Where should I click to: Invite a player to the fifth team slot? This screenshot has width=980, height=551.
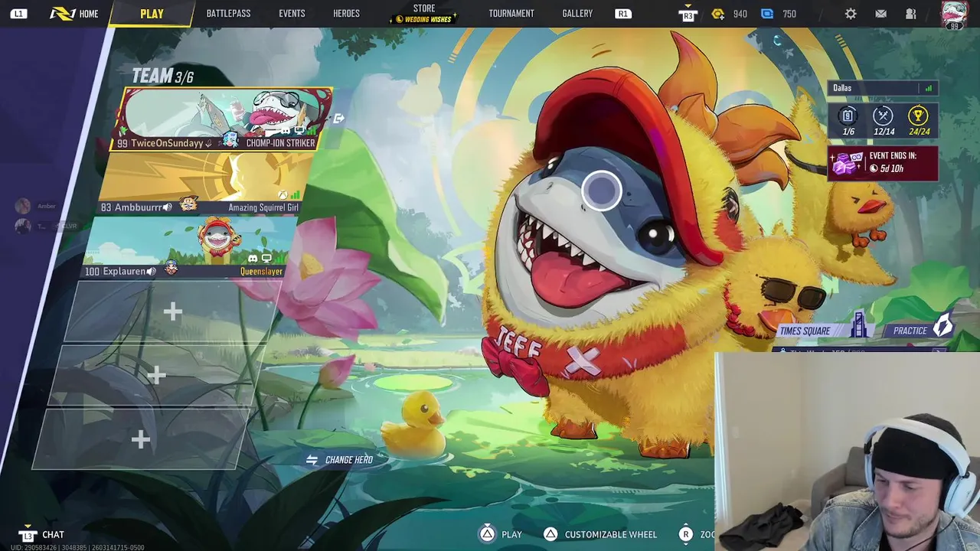pos(156,375)
